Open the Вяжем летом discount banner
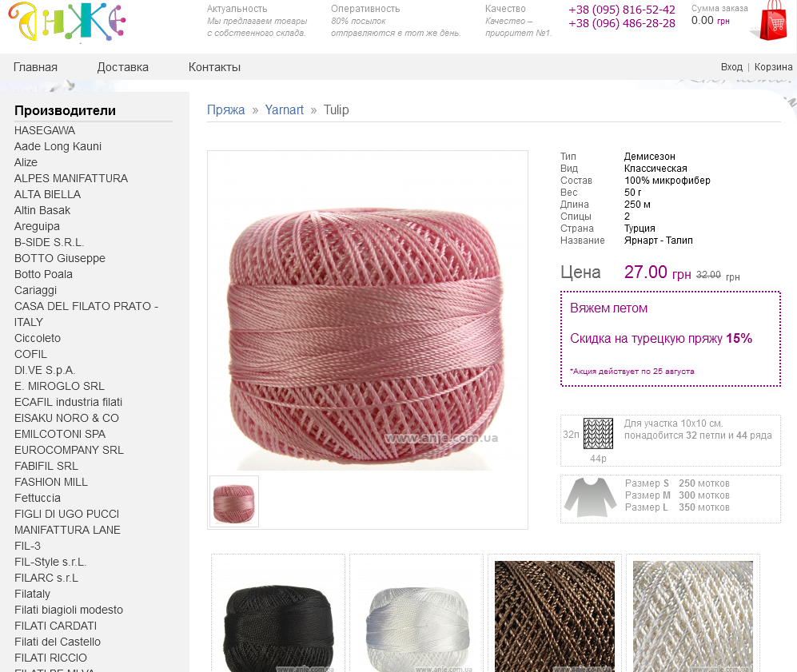Screen dimensions: 797x672 [671, 339]
